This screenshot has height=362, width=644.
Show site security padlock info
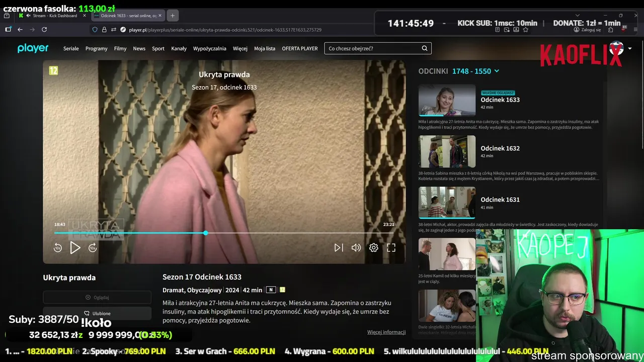point(104,30)
